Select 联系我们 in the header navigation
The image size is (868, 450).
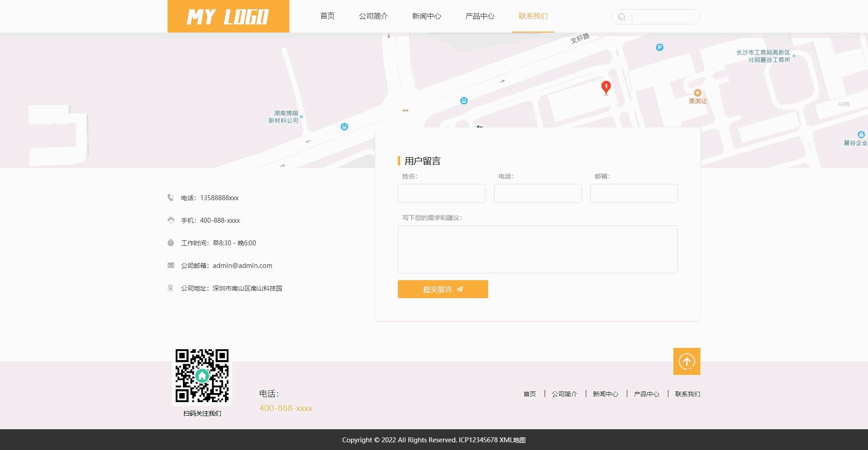click(x=533, y=16)
